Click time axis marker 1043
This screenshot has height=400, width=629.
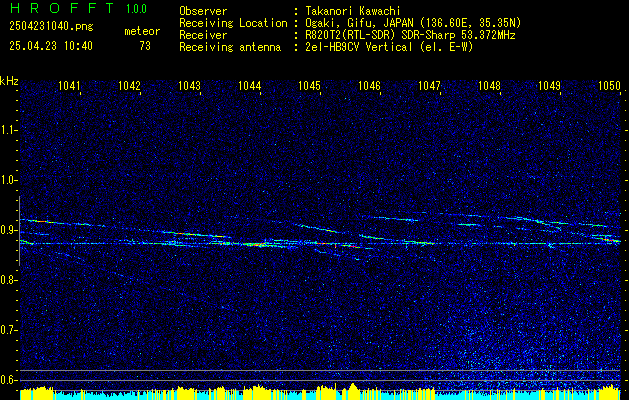189,85
